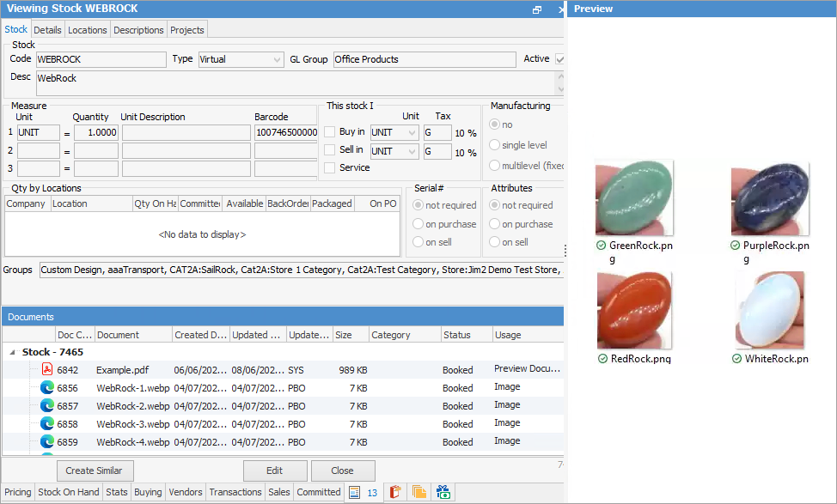The width and height of the screenshot is (837, 504).
Task: Select the GreenRock.png preview thumbnail
Action: point(633,198)
